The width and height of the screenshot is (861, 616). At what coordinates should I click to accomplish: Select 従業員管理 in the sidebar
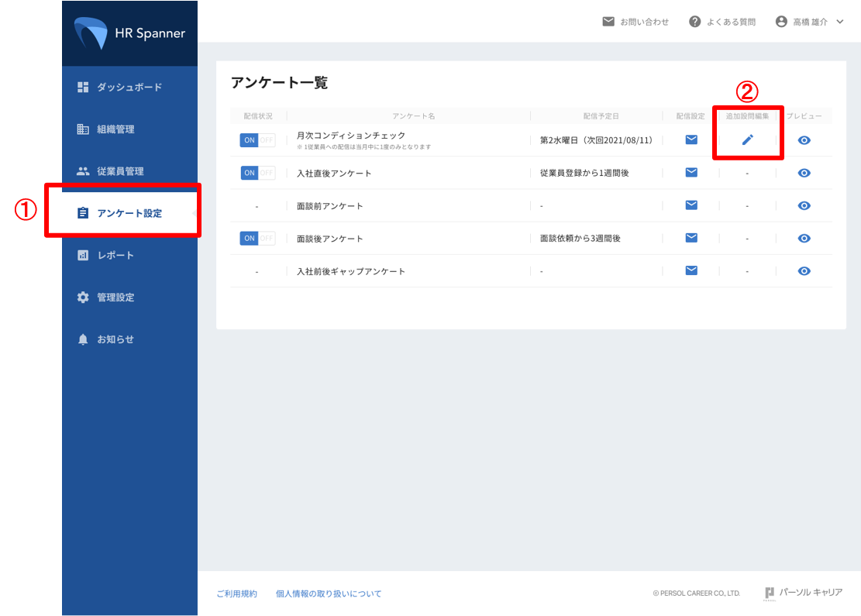pyautogui.click(x=120, y=171)
